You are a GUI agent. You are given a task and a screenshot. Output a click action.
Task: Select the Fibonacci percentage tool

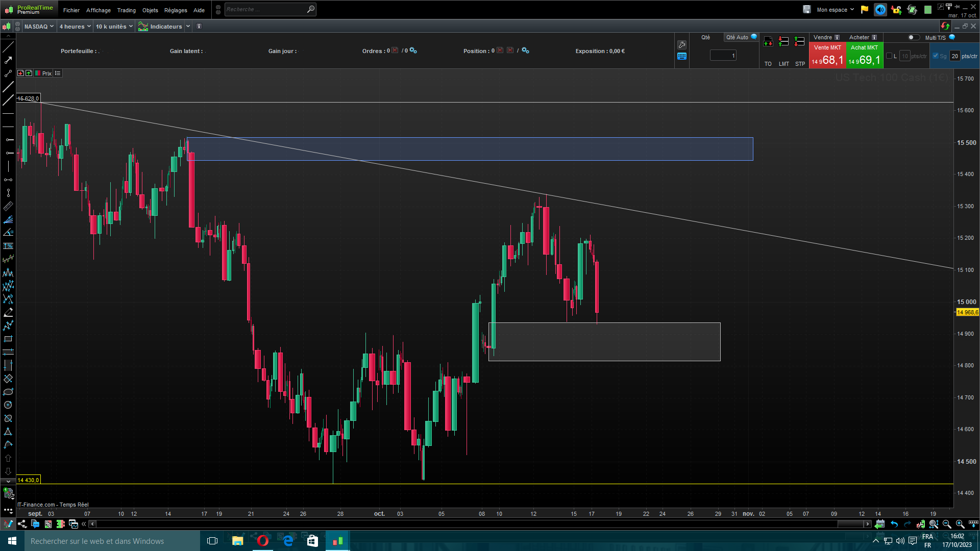click(x=8, y=246)
